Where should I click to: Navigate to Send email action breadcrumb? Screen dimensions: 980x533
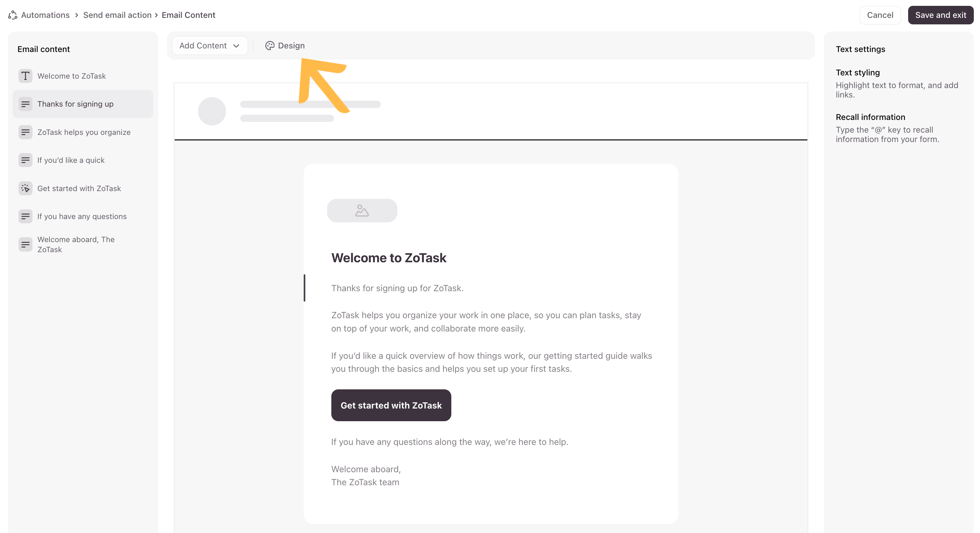click(117, 15)
